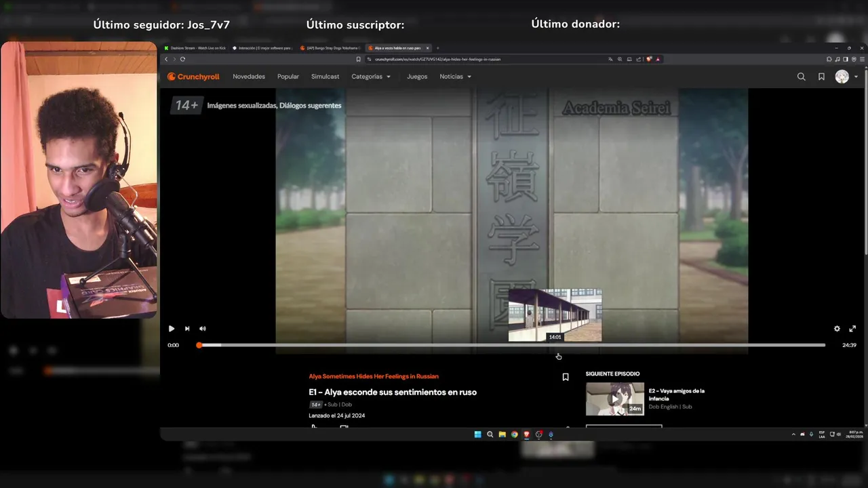Open the Crunchyroll watchlist bookmark in header
Screen dimensions: 868x488
821,77
